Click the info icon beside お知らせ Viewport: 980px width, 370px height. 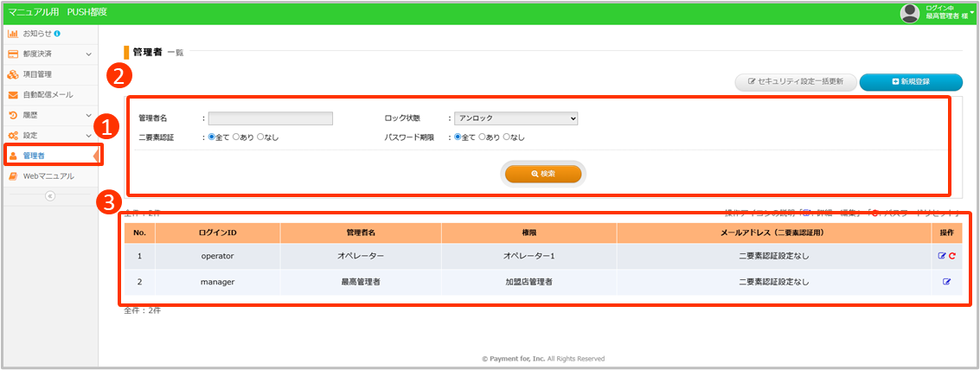57,34
